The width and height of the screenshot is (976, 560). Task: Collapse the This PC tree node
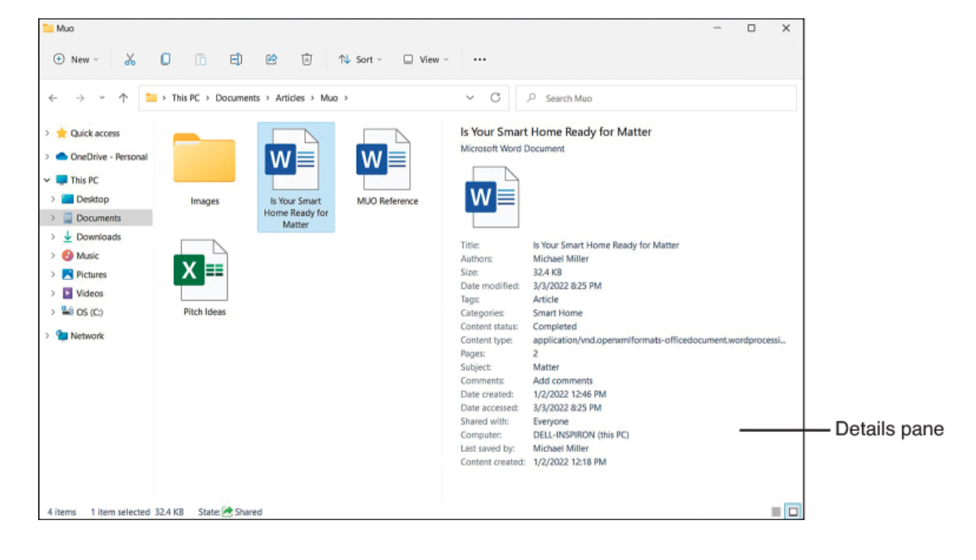pos(47,180)
